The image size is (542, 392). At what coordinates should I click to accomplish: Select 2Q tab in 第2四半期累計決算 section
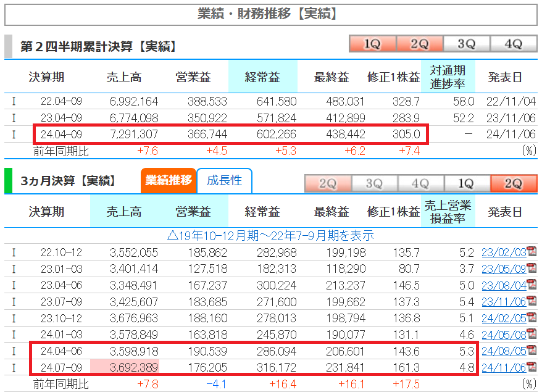(420, 44)
